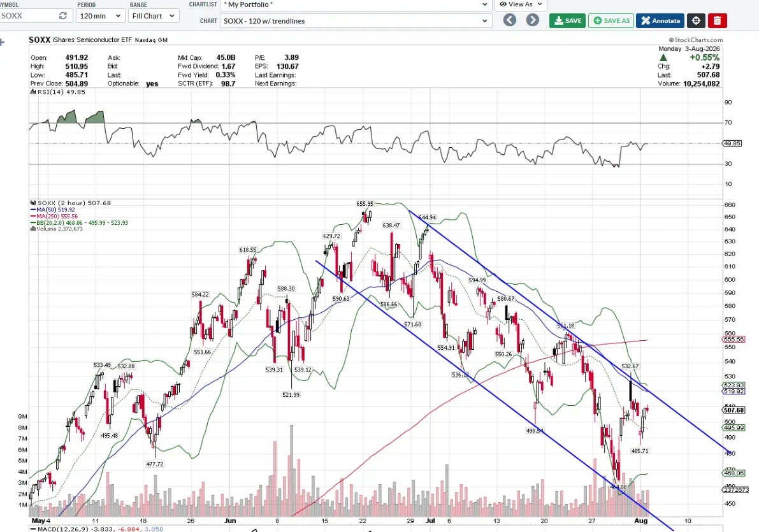Click the 49.85 RSI axis tag
759x532 pixels.
(x=732, y=143)
